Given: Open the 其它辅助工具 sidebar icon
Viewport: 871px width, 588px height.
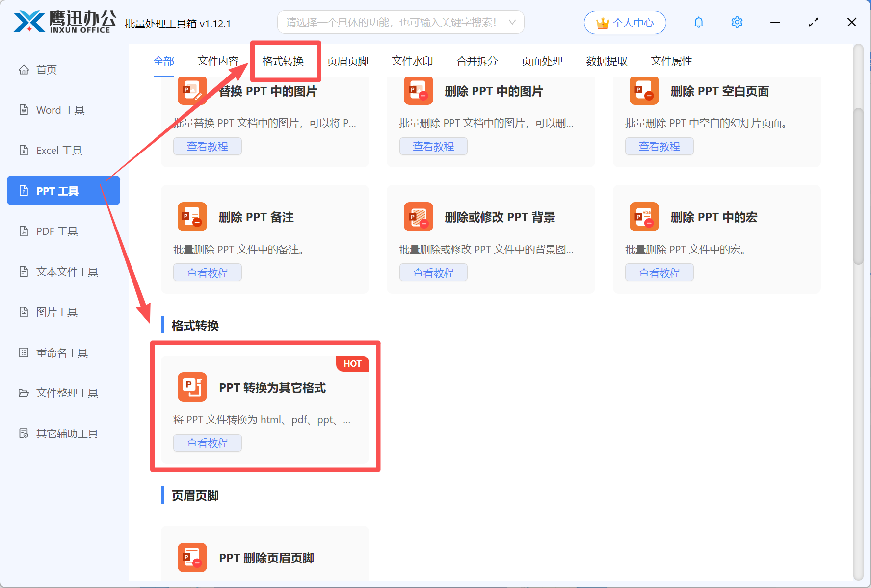Looking at the screenshot, I should coord(24,434).
